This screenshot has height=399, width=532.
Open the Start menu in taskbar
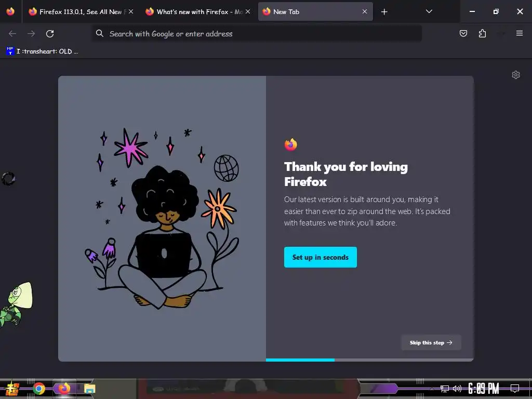12,389
